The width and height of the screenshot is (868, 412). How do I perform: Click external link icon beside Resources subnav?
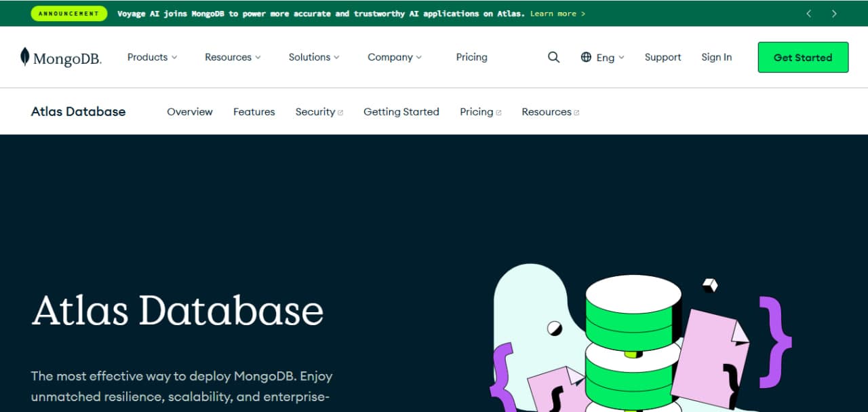click(576, 113)
